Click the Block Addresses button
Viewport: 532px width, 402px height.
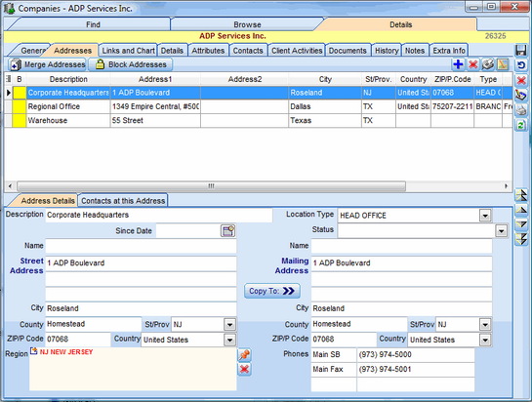(130, 64)
